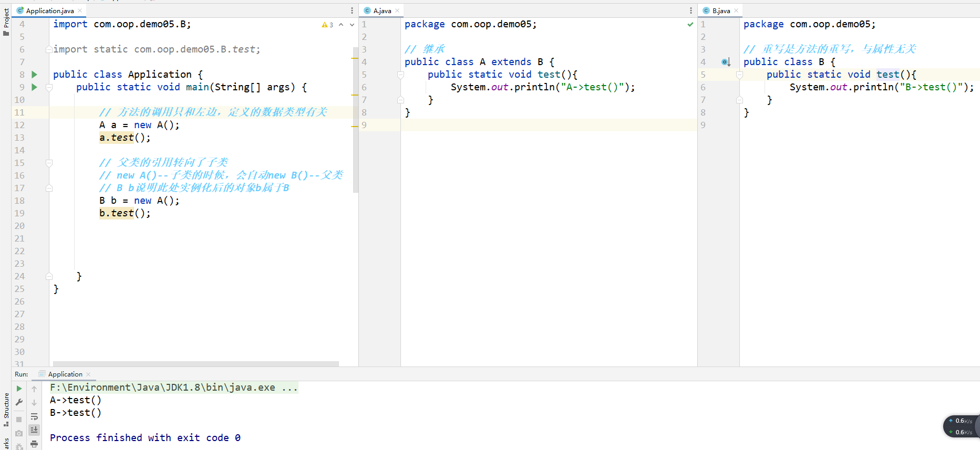Click the overridden-by gutter icon in B.java
Screen dimensions: 980x450
point(726,62)
